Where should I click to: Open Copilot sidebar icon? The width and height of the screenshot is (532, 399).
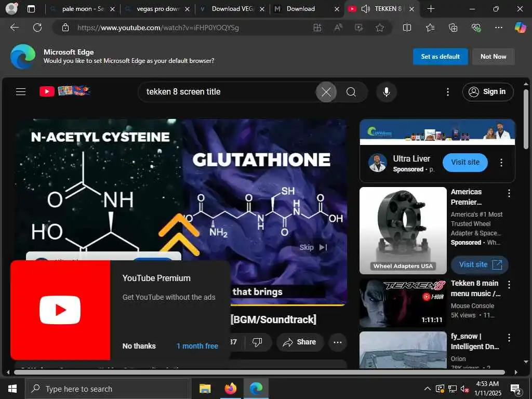click(520, 28)
